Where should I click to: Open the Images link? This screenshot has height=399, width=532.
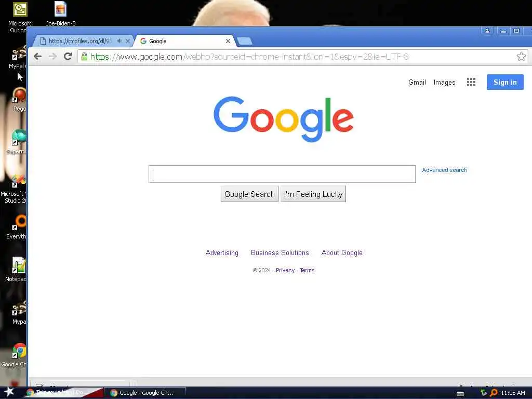coord(445,83)
